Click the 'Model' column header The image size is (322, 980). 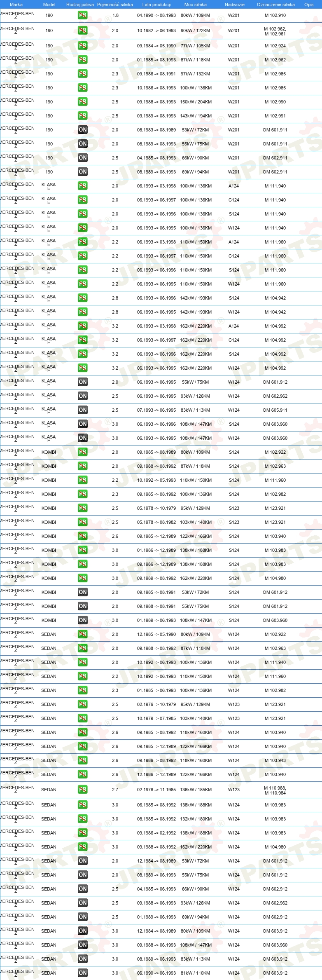pyautogui.click(x=49, y=5)
